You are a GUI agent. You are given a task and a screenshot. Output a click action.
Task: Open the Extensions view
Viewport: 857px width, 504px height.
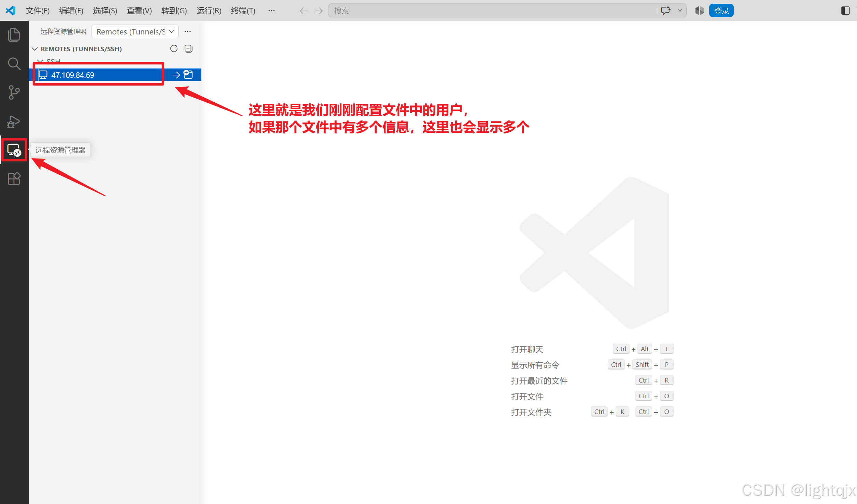(14, 178)
